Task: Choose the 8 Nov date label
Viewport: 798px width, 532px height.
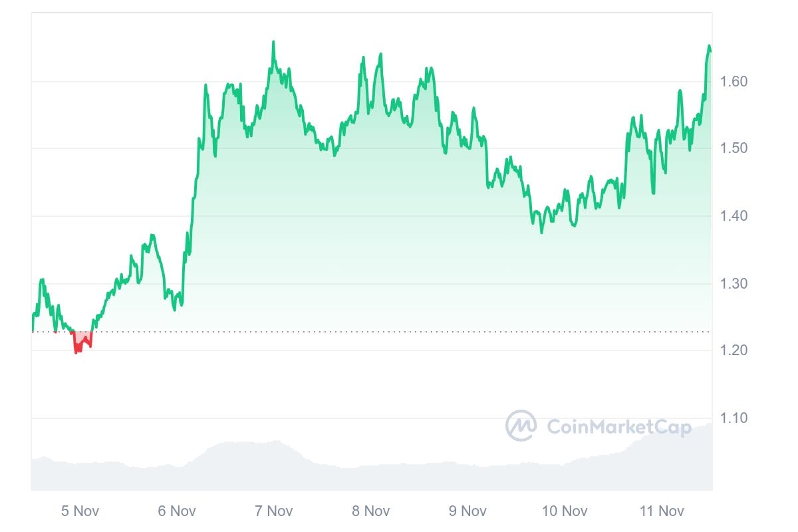Action: click(371, 511)
